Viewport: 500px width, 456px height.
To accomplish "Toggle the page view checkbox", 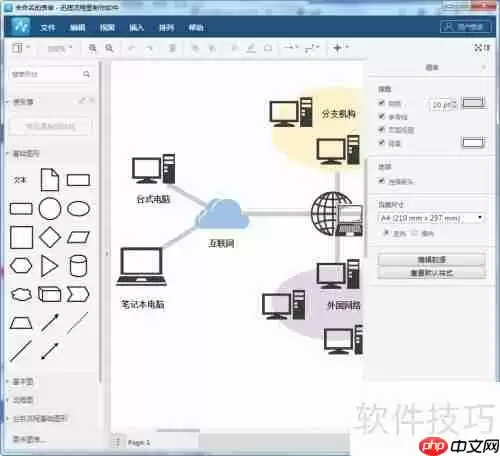I will pyautogui.click(x=382, y=129).
